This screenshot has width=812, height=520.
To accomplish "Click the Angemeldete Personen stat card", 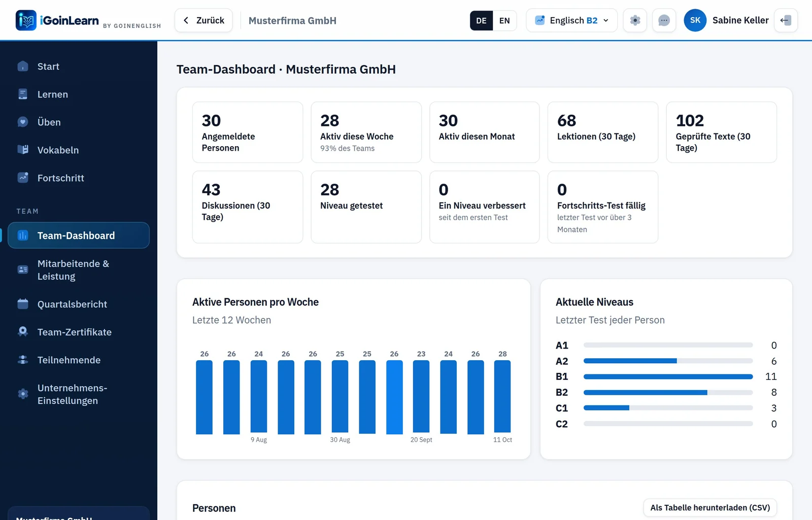I will (248, 132).
